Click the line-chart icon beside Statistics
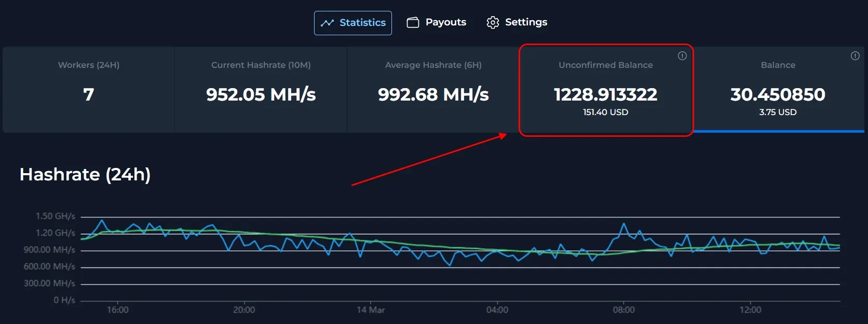 click(327, 23)
